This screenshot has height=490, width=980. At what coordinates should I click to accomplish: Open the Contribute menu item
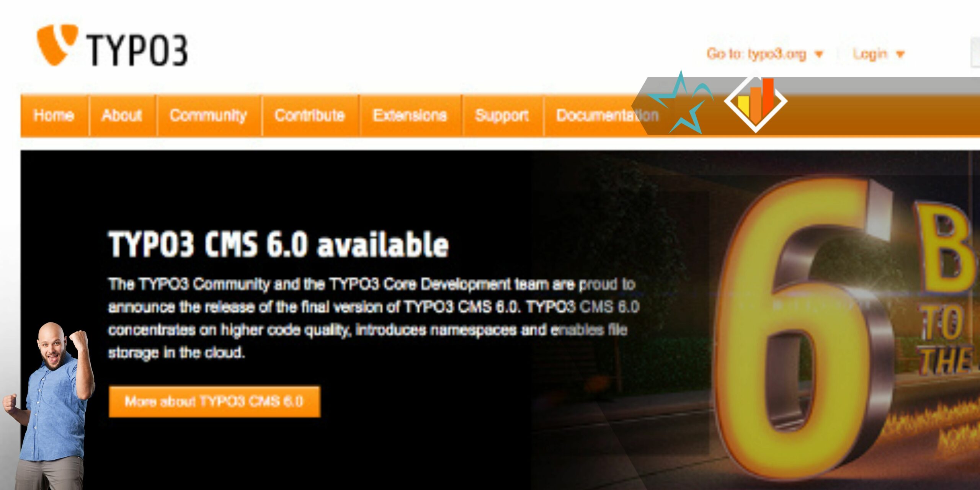pos(310,115)
